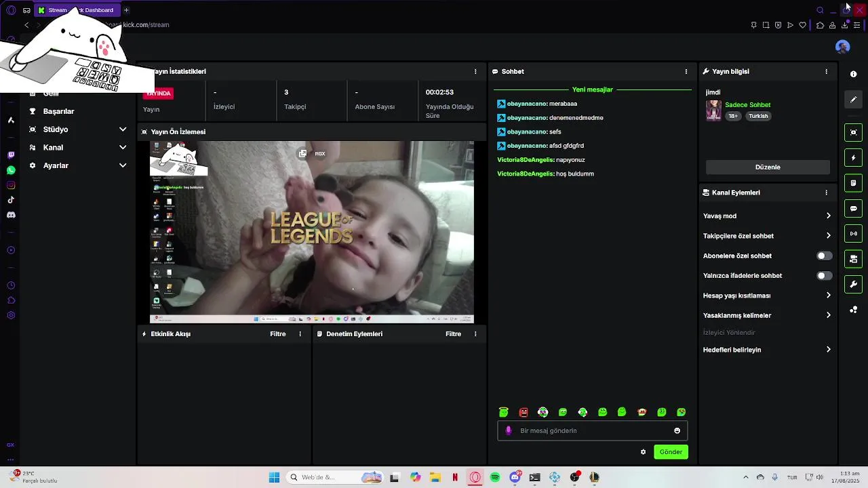
Task: Click the Düzenle button
Action: [768, 167]
